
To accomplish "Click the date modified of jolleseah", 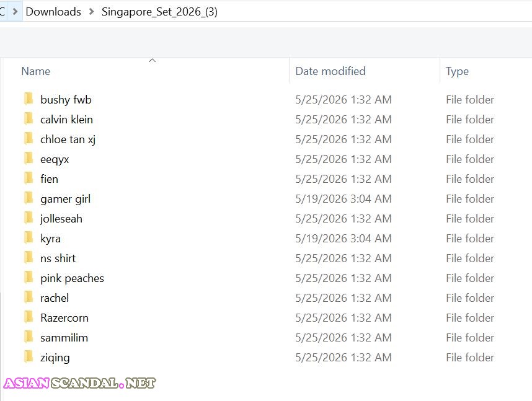I will tap(344, 219).
